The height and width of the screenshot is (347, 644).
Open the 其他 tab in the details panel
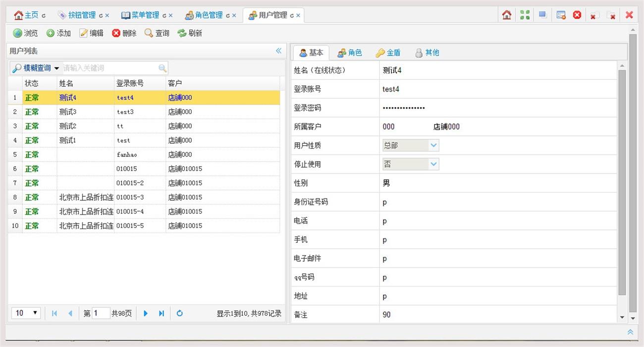(427, 53)
